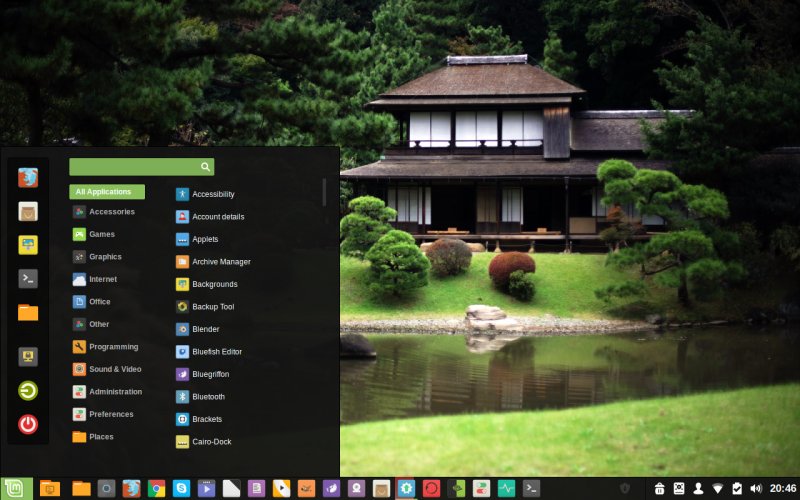800x500 pixels.
Task: Open the network indicator in the system tray
Action: 717,488
